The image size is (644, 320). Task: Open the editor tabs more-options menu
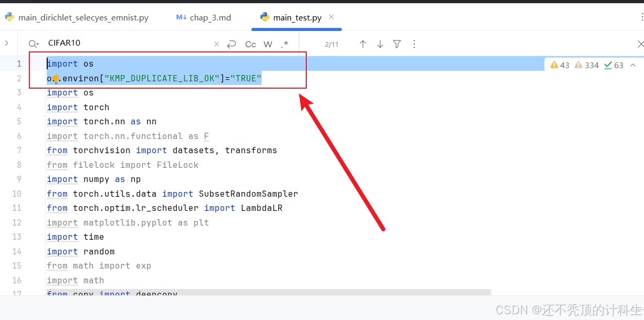coord(642,17)
